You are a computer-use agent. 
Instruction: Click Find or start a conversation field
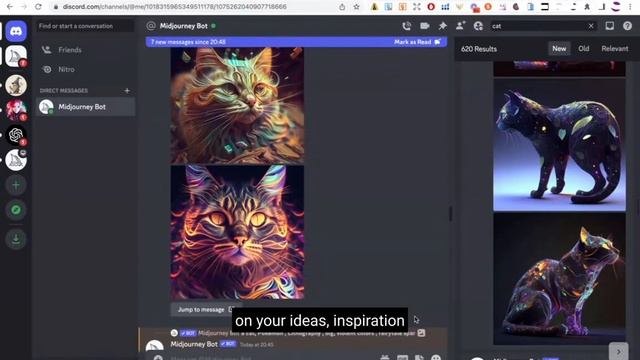(x=85, y=26)
